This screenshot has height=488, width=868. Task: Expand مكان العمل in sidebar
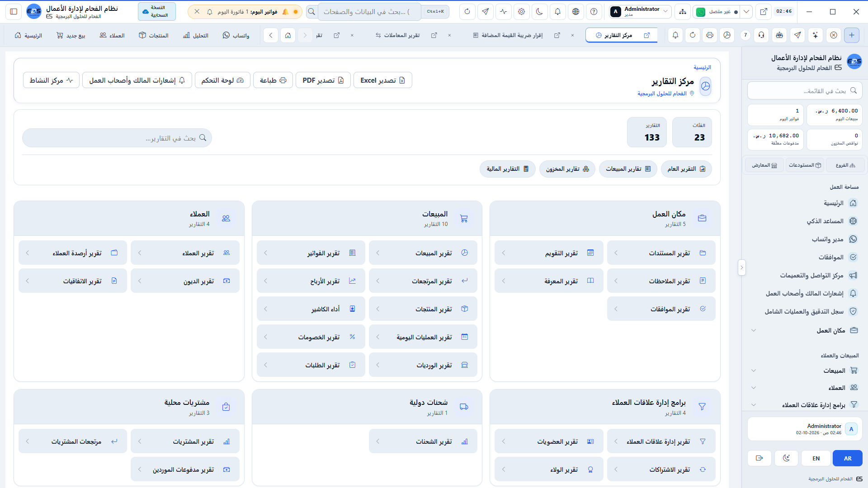(x=804, y=330)
